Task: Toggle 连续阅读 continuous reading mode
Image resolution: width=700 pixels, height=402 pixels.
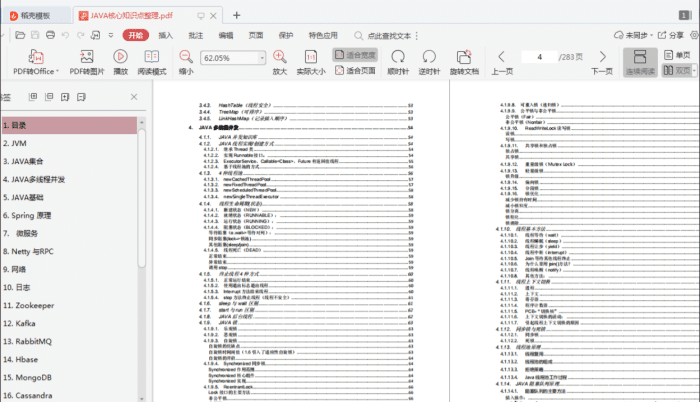Action: pos(640,62)
